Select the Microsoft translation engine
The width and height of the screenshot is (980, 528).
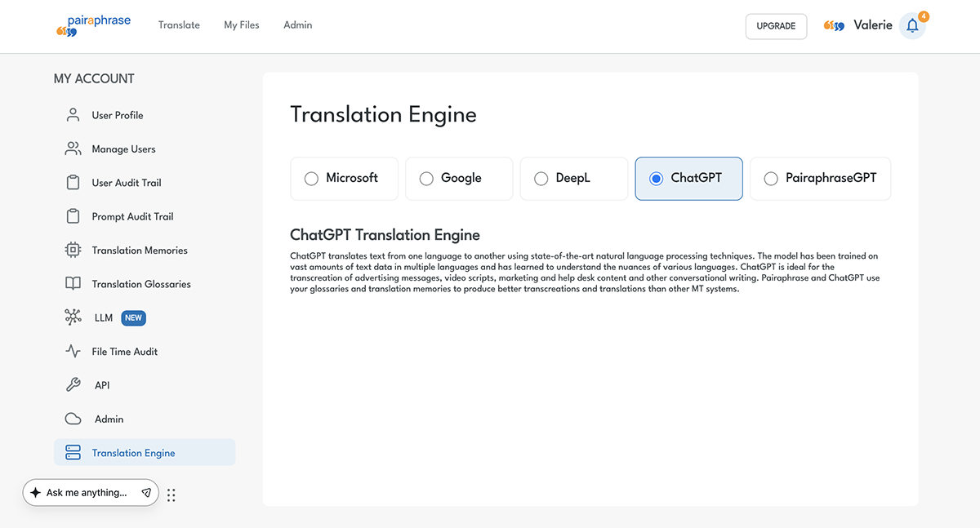[311, 178]
